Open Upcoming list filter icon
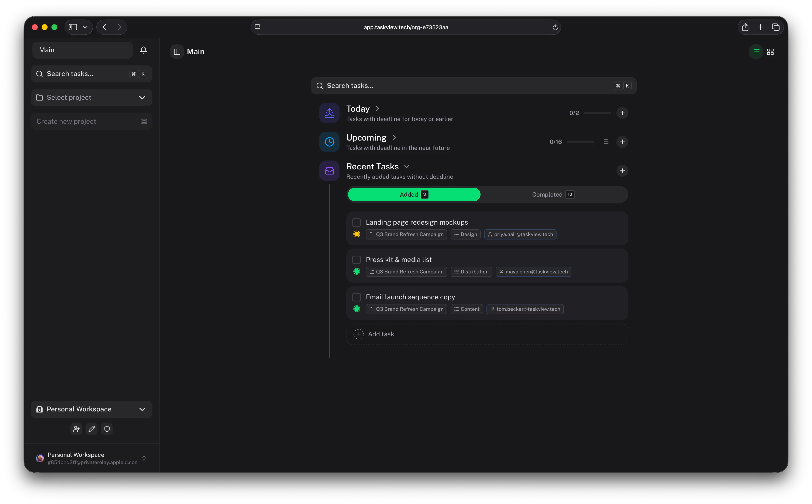 pos(605,142)
